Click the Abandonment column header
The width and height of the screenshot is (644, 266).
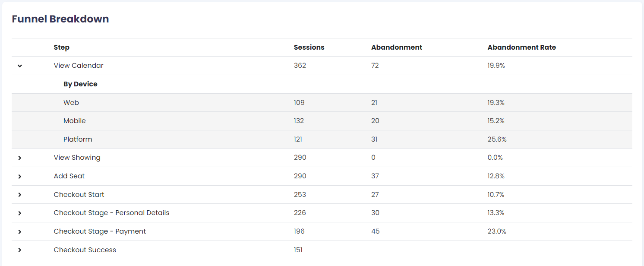(397, 47)
